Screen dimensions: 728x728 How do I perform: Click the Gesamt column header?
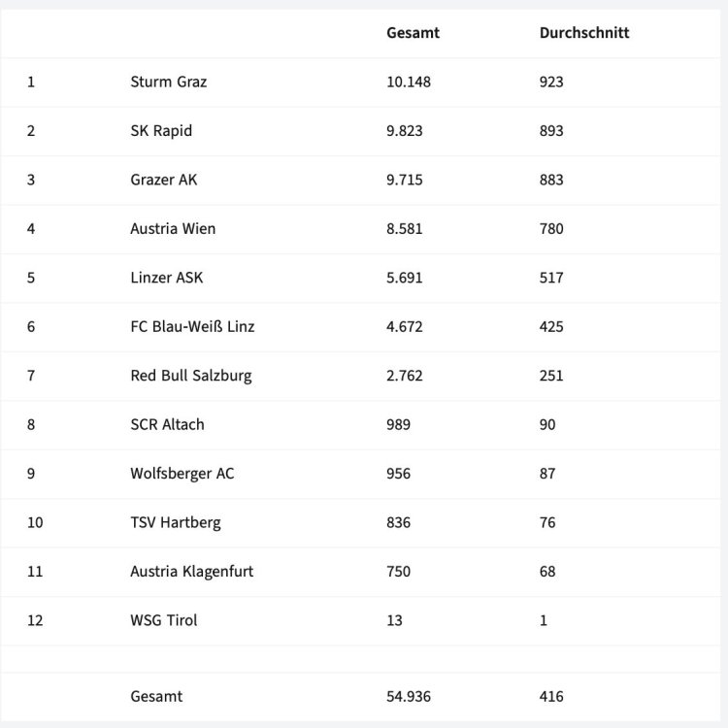point(413,33)
